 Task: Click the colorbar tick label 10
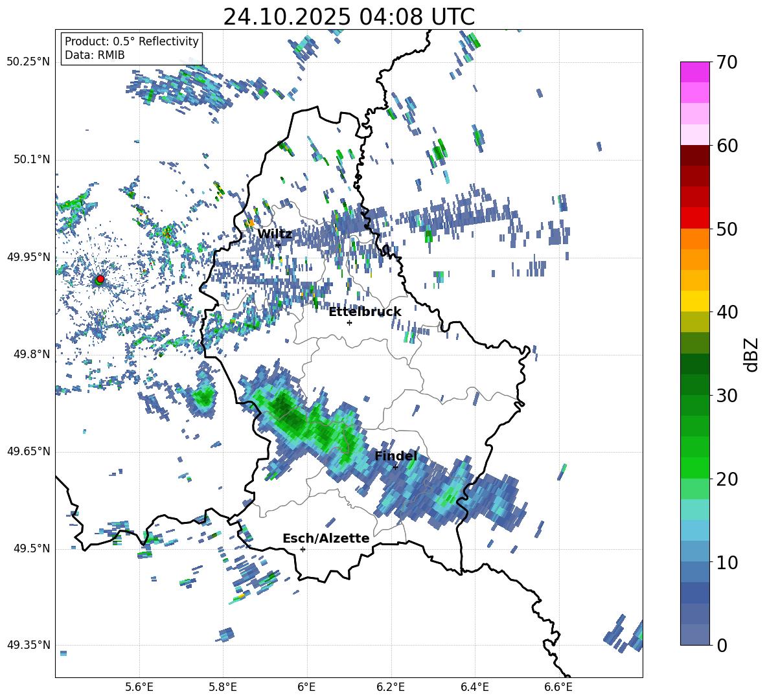pos(727,562)
